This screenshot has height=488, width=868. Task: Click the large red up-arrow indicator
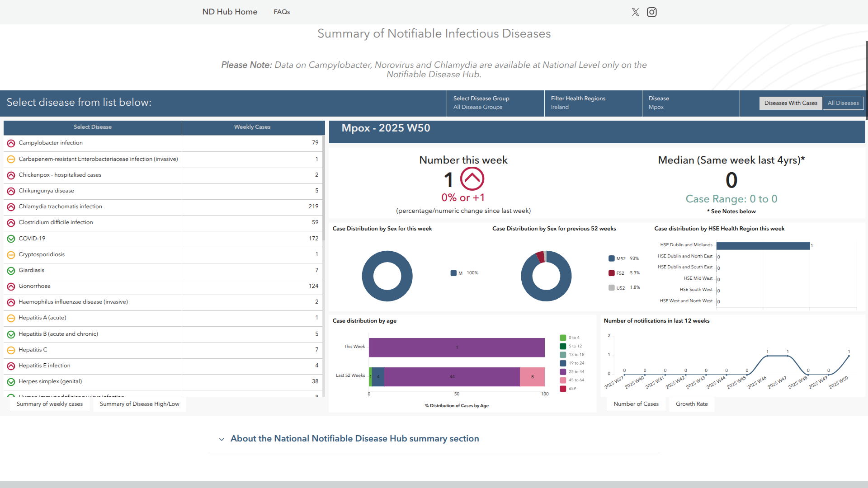coord(472,179)
